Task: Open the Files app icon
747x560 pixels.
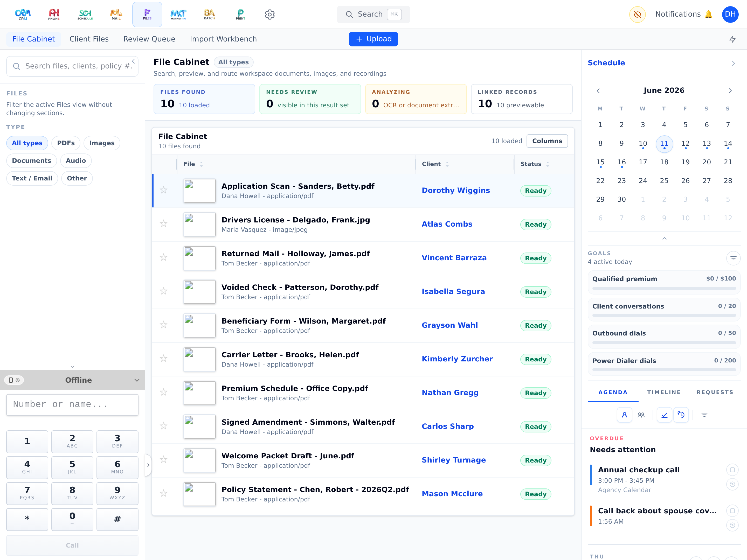Action: [x=147, y=14]
